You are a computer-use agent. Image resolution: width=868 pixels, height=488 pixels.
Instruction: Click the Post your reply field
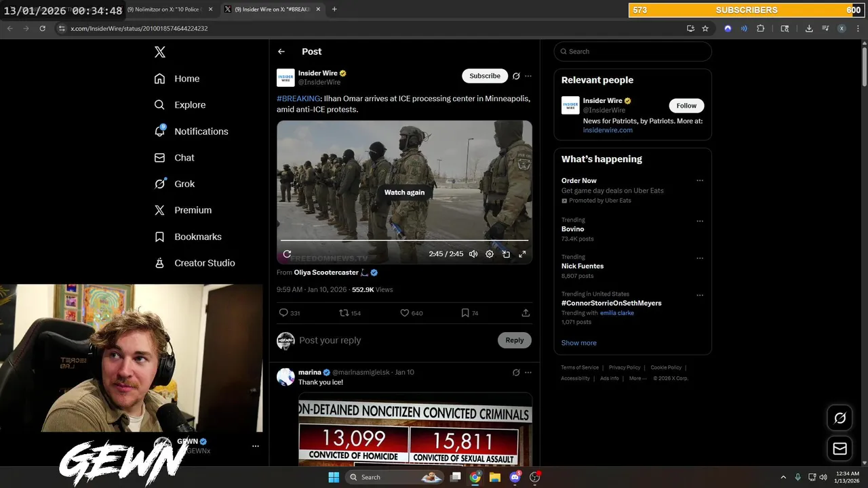[x=396, y=340]
